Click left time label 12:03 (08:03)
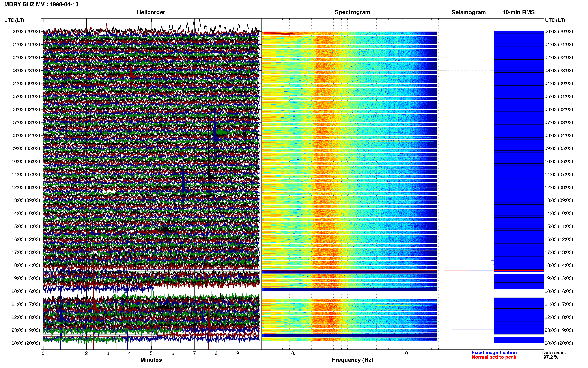Screen dimensions: 588x368 [26, 187]
